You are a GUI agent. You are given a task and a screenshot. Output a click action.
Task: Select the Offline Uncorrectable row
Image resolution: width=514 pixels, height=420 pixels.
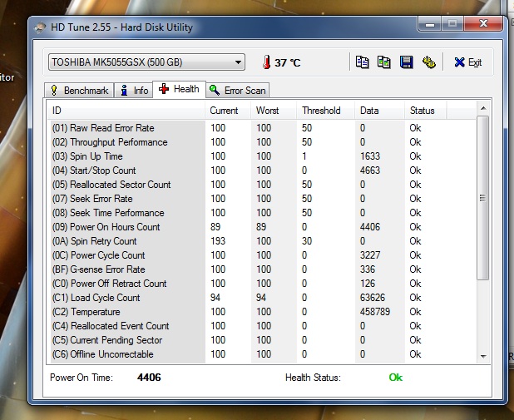(x=262, y=354)
